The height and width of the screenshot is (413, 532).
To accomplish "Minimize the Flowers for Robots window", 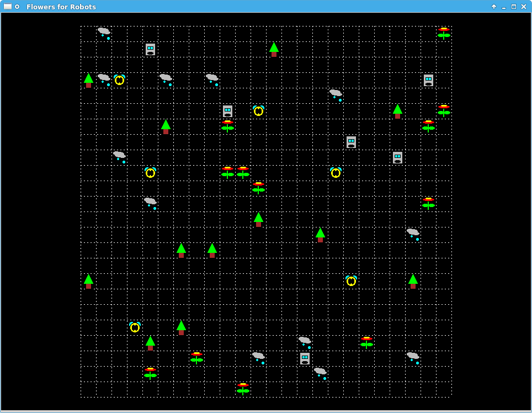I will click(504, 7).
